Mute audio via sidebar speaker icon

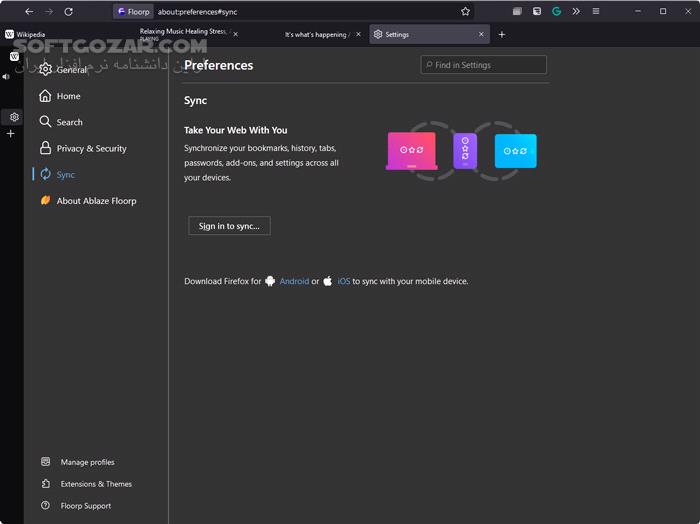6,77
